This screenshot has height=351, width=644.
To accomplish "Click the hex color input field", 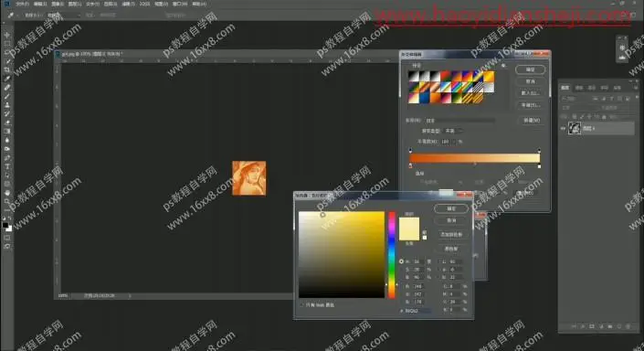I will click(418, 311).
